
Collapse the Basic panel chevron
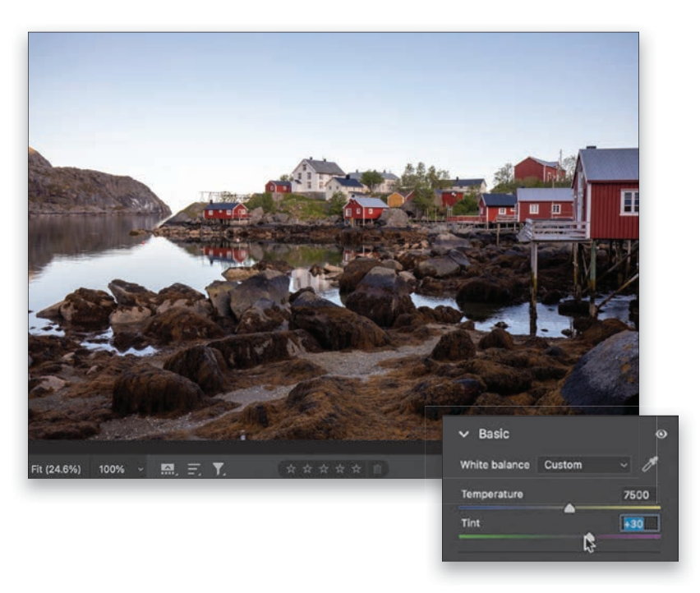click(x=463, y=434)
